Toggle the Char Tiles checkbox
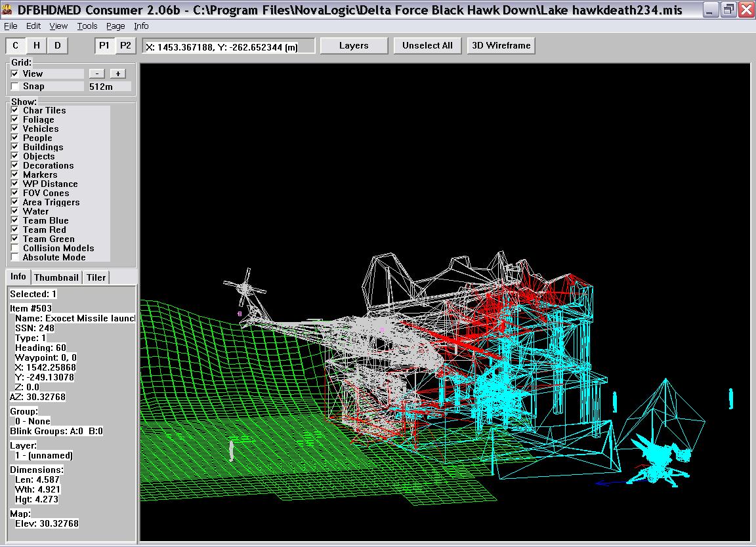This screenshot has width=756, height=547. click(x=15, y=110)
